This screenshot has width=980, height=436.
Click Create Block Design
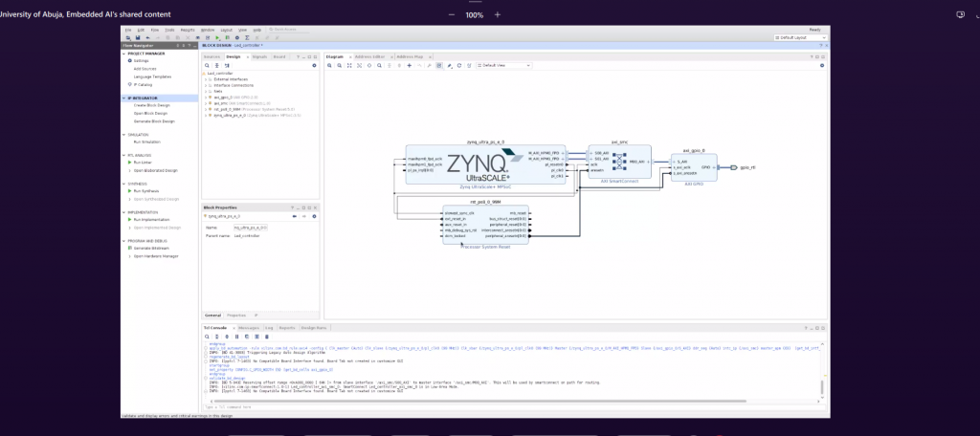(151, 105)
